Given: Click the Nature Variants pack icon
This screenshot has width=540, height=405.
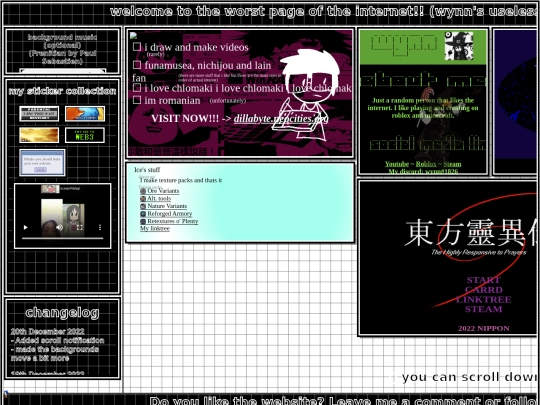Looking at the screenshot, I should pos(143,206).
